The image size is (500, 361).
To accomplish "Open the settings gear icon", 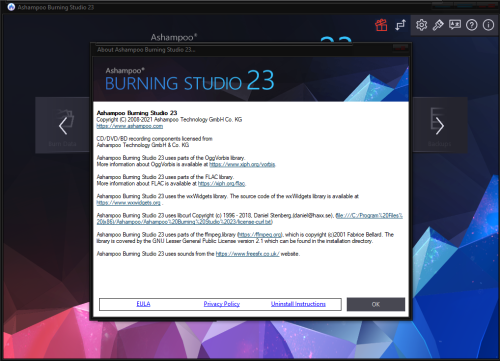I will point(421,25).
